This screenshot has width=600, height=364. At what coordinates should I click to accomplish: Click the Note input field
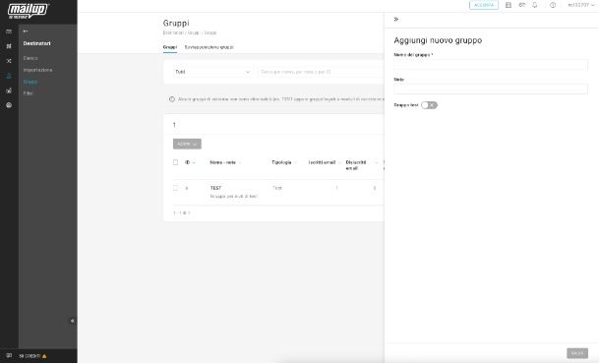pyautogui.click(x=491, y=89)
